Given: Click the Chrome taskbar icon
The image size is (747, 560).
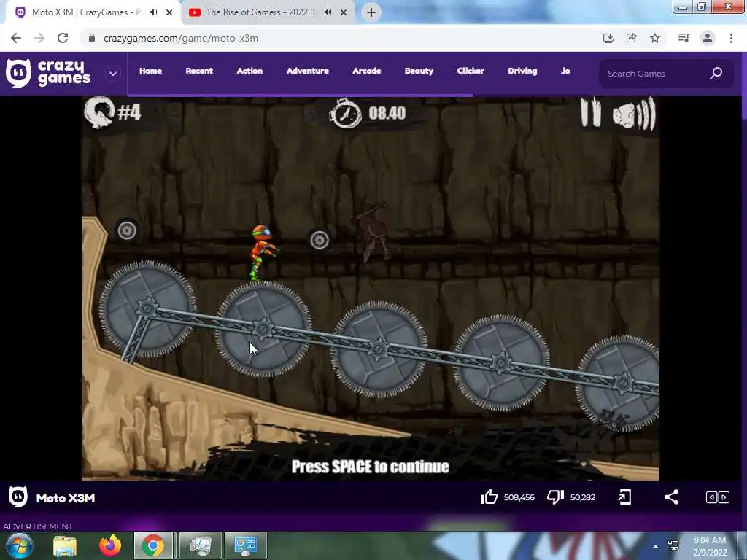Looking at the screenshot, I should pos(153,545).
